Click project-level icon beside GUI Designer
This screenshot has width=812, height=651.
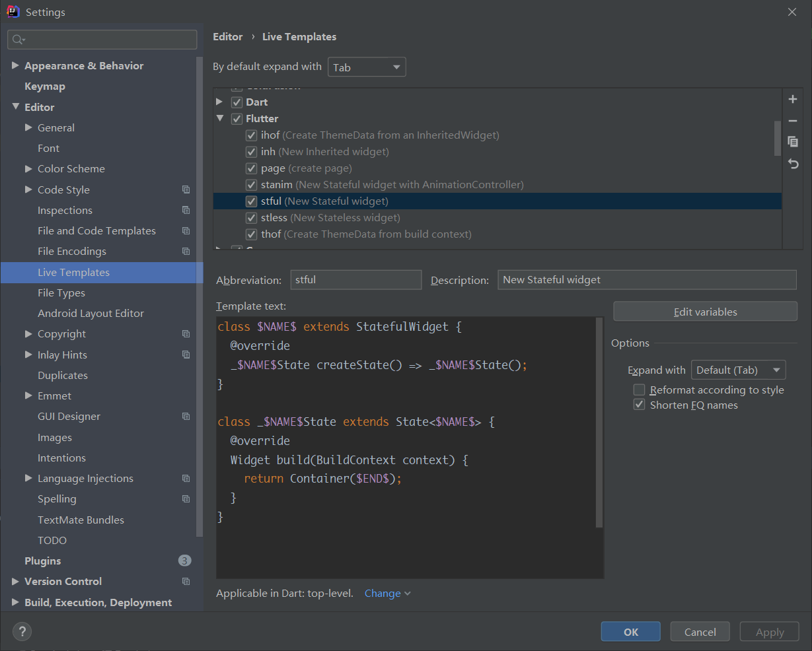pyautogui.click(x=186, y=416)
